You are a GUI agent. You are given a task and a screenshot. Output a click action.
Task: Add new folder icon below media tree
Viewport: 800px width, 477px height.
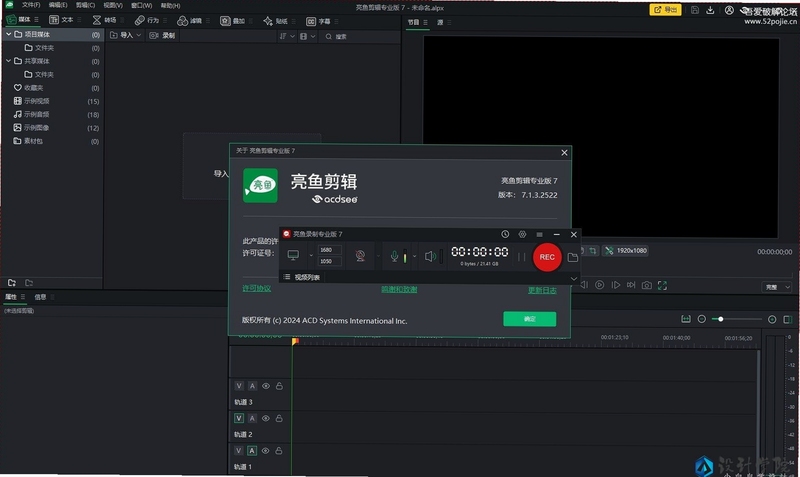(x=12, y=282)
